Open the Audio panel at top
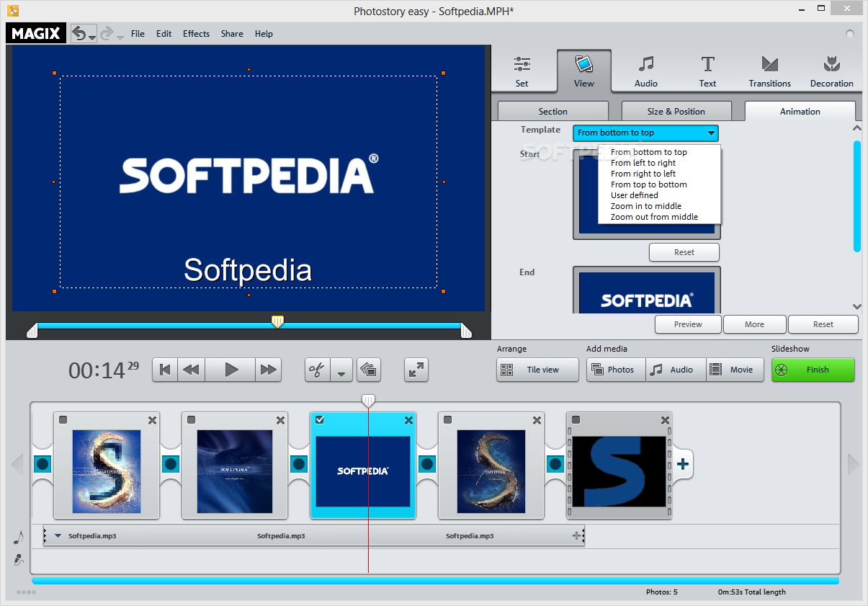The height and width of the screenshot is (606, 868). [x=646, y=71]
